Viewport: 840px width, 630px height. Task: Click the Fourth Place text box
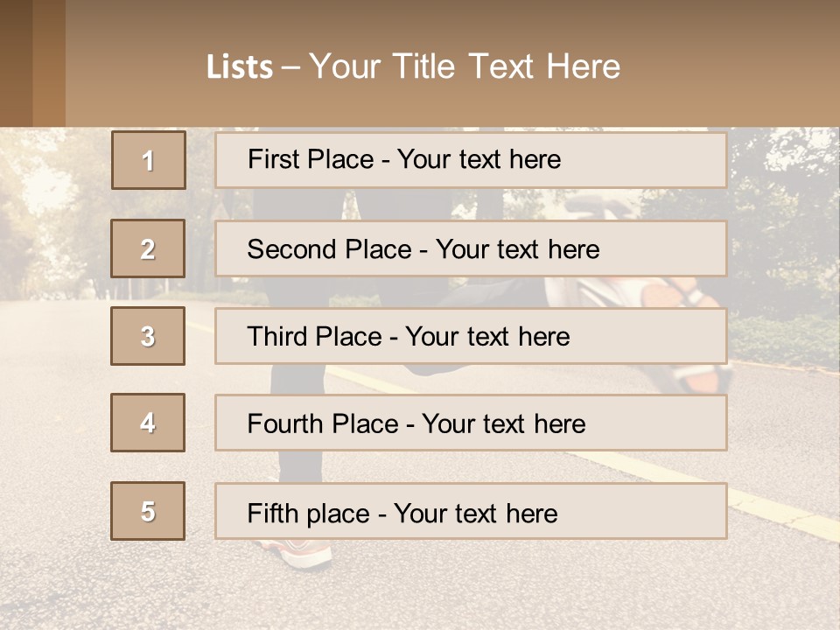click(471, 423)
